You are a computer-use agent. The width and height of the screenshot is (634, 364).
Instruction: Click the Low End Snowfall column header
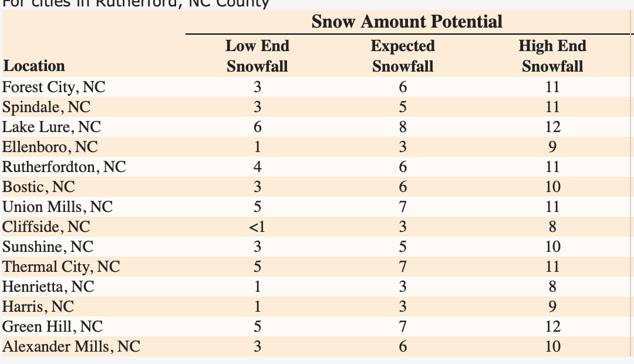[x=257, y=56]
